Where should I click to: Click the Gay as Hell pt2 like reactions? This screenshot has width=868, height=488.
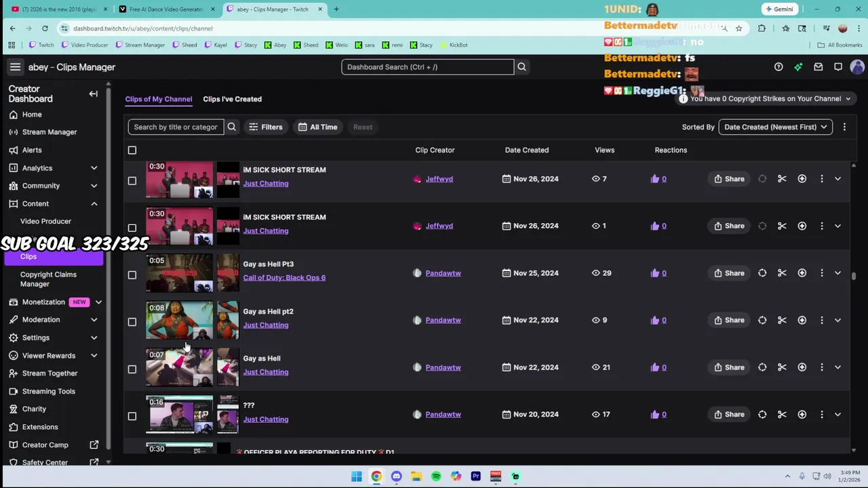[x=658, y=320]
